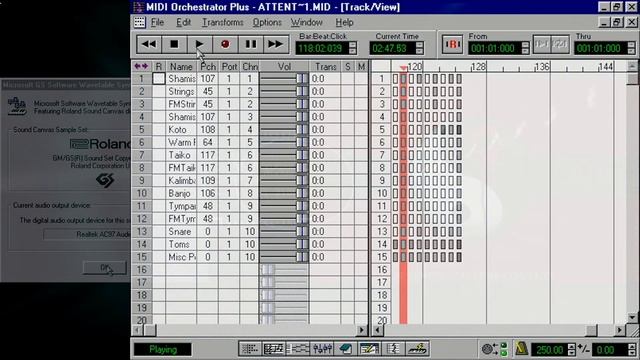The height and width of the screenshot is (360, 640).
Task: Open the keyboard with lightning icon in bottom toolbar
Action: pos(417,349)
